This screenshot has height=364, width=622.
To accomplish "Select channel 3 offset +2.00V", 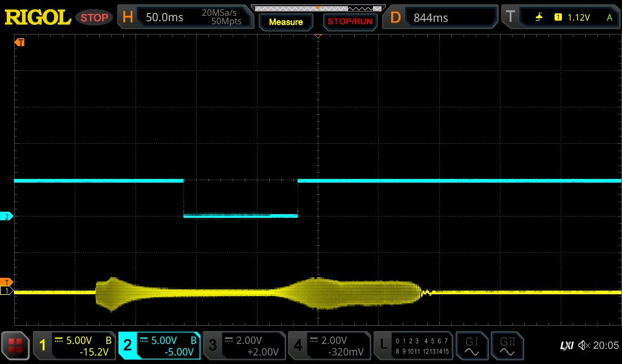I will pyautogui.click(x=262, y=352).
